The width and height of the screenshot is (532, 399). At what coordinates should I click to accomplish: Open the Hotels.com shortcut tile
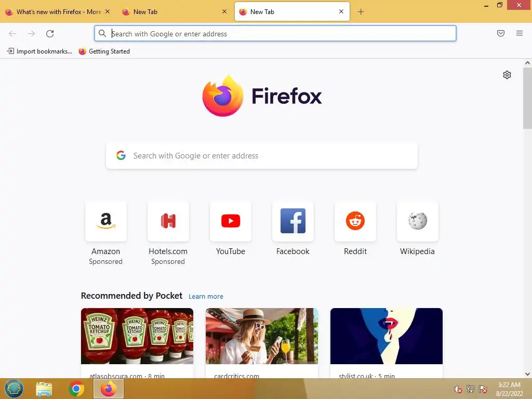[x=168, y=221]
